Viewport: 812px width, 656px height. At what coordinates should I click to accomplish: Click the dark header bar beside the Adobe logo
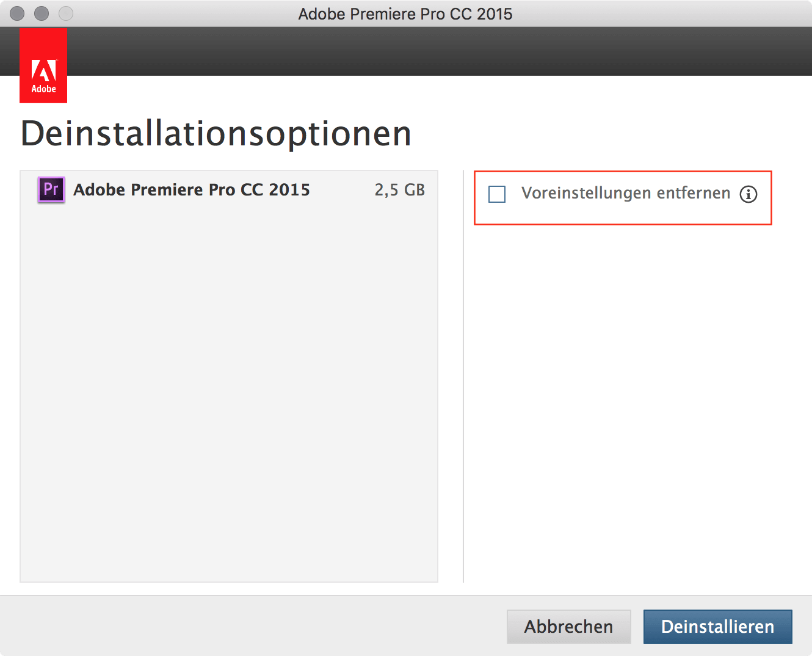point(427,51)
